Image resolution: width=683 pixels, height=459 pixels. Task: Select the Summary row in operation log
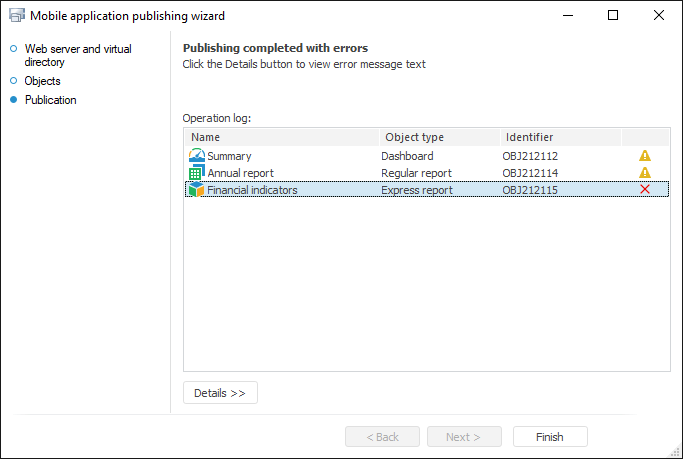(x=229, y=156)
